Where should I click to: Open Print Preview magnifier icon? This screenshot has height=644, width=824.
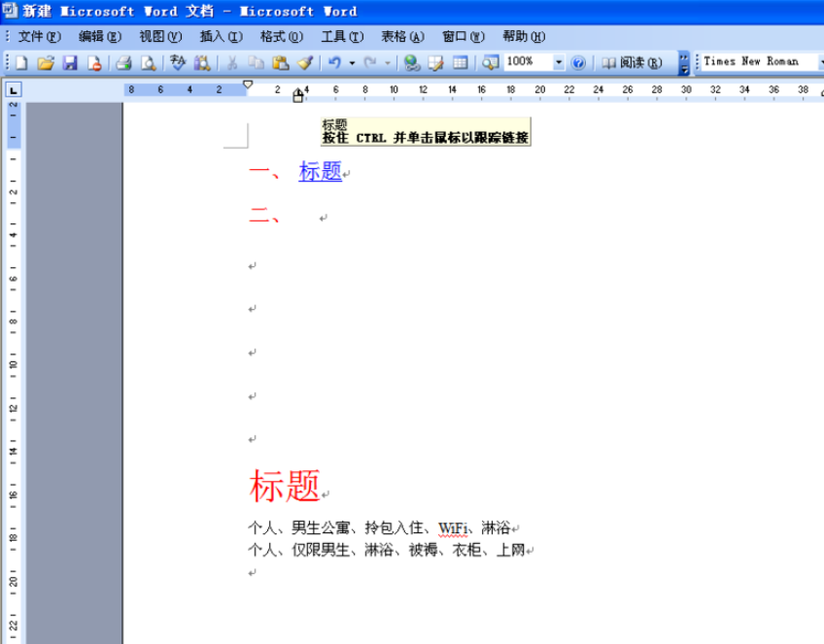[149, 63]
